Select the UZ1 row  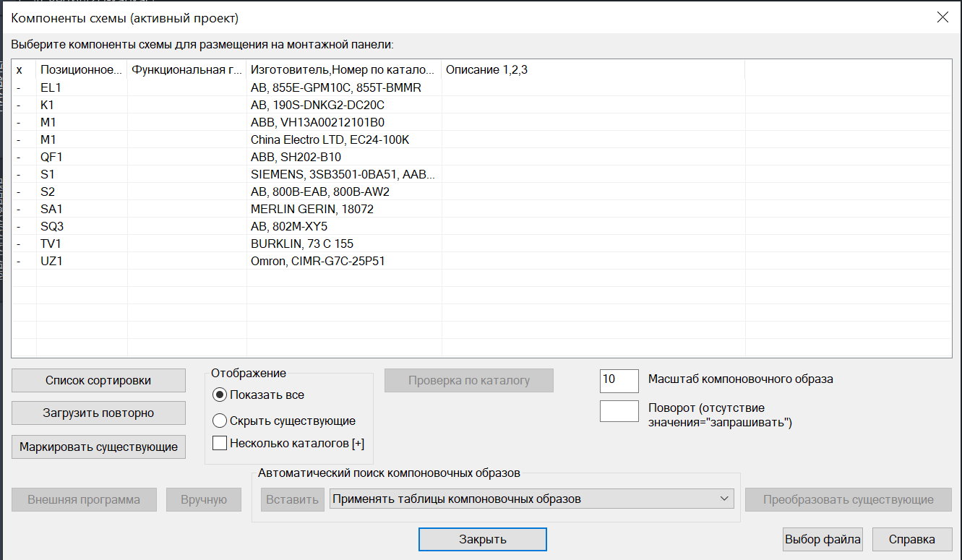481,261
